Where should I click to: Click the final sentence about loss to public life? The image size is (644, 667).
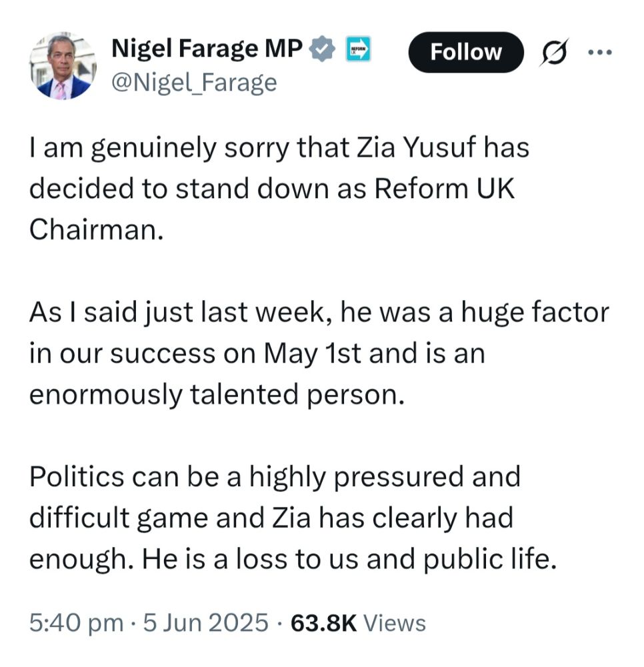click(x=349, y=559)
